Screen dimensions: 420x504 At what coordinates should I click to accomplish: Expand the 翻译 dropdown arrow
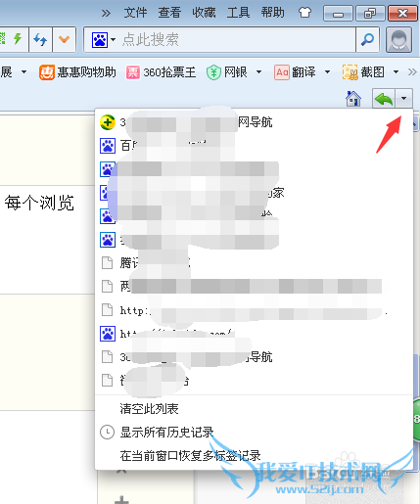[327, 72]
